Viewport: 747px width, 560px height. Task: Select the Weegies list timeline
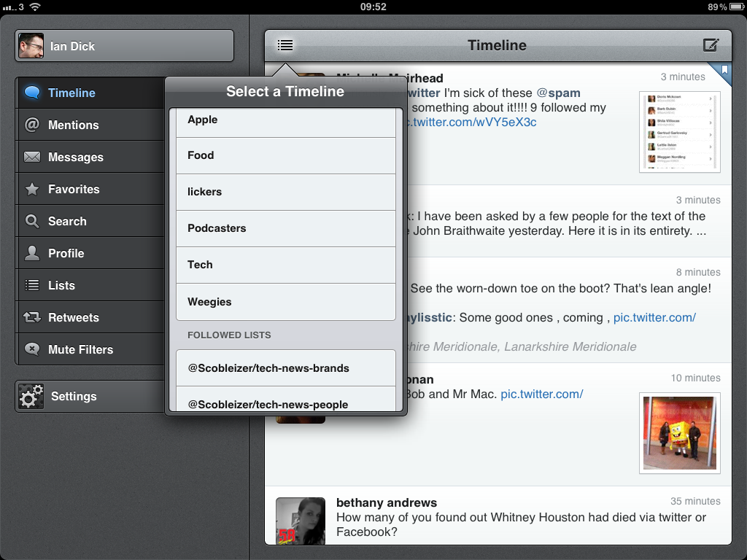285,302
